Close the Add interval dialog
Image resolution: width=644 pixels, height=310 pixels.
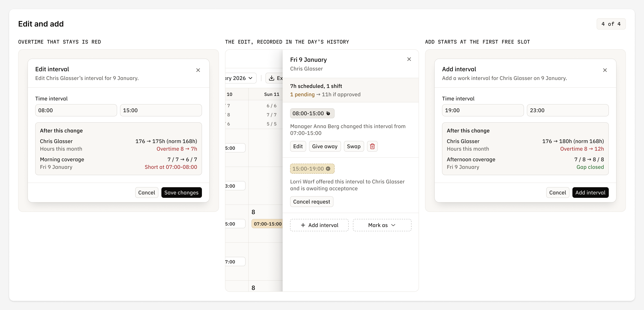click(x=605, y=70)
